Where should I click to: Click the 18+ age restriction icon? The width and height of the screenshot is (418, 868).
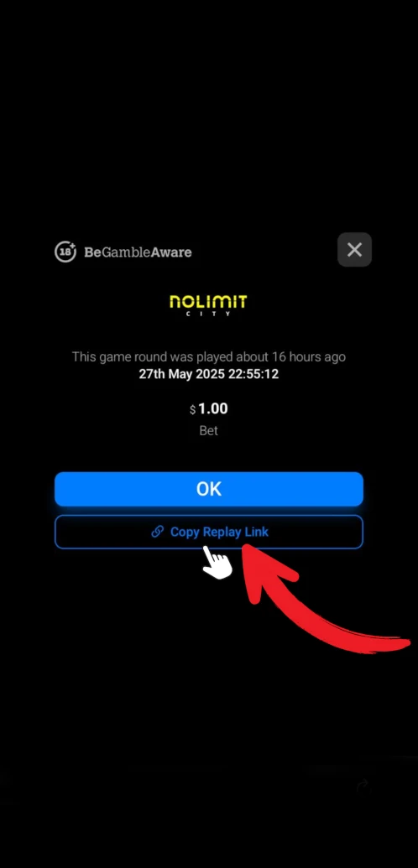(x=65, y=252)
